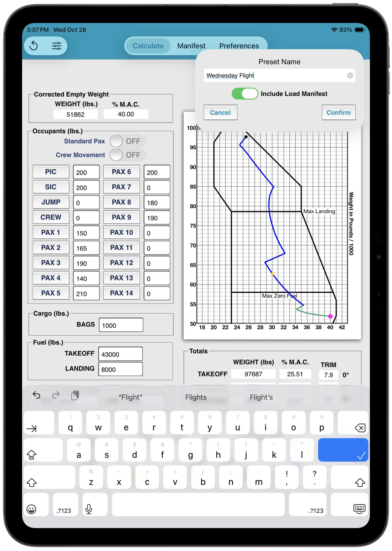Choose the "Flight's" keyboard suggestion

coord(261,397)
